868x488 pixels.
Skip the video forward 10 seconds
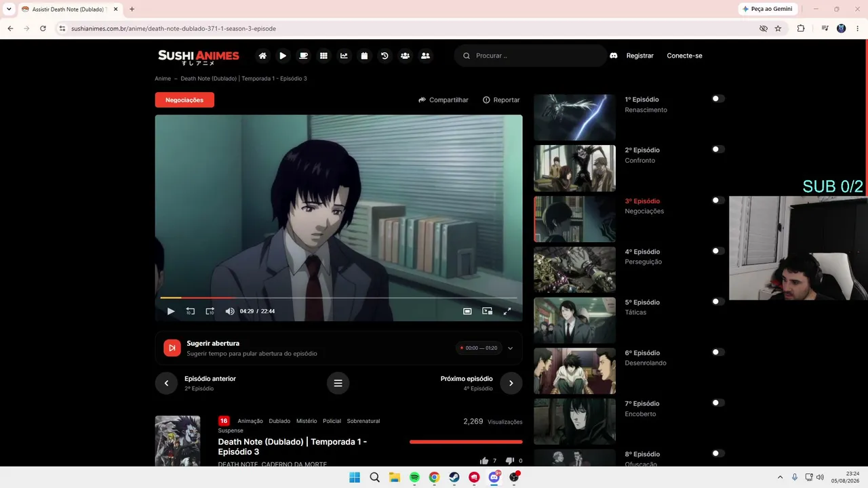click(210, 311)
